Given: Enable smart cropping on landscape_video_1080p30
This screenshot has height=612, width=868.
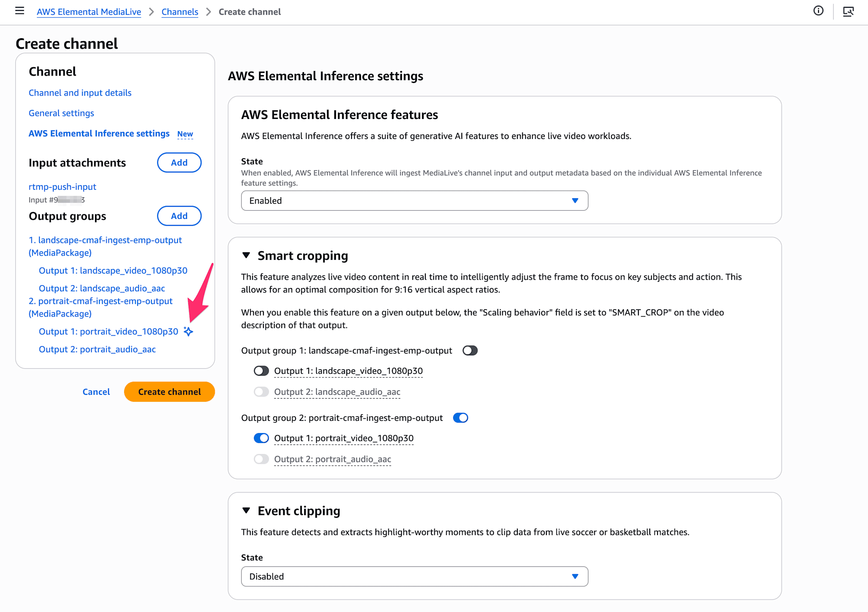Looking at the screenshot, I should (261, 371).
